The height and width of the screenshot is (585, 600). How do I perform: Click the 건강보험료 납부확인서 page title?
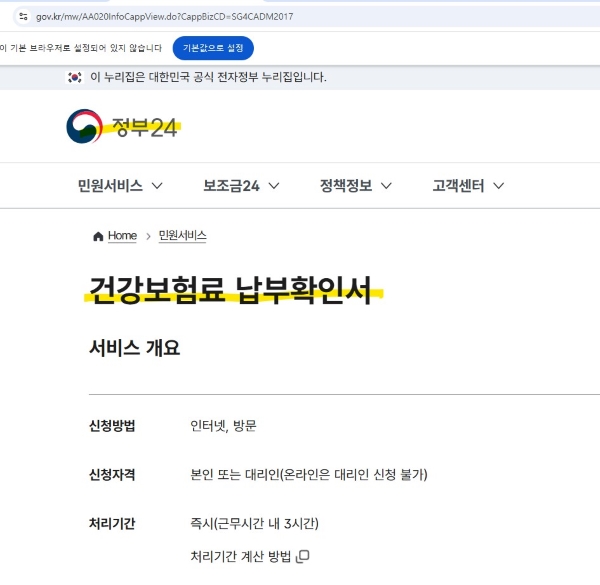coord(231,290)
